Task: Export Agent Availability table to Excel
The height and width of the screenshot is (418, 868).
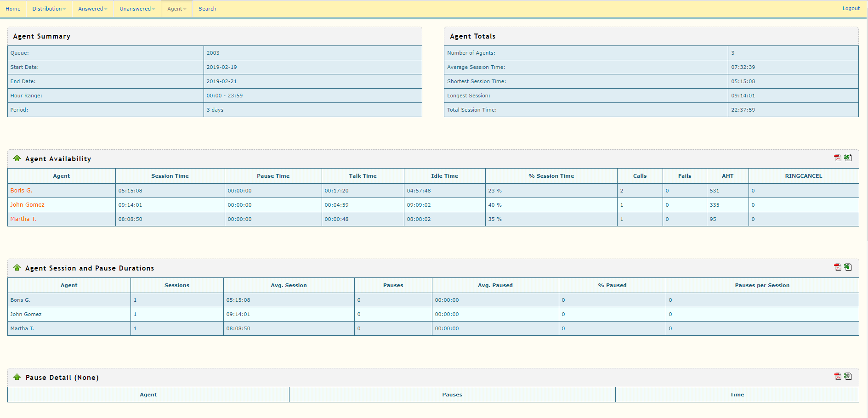Action: pyautogui.click(x=848, y=158)
